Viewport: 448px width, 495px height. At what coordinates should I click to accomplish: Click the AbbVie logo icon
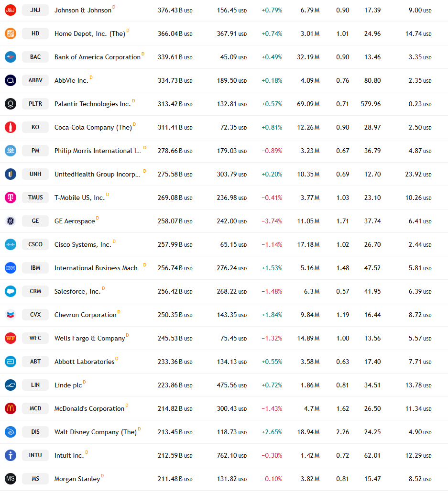click(x=11, y=80)
